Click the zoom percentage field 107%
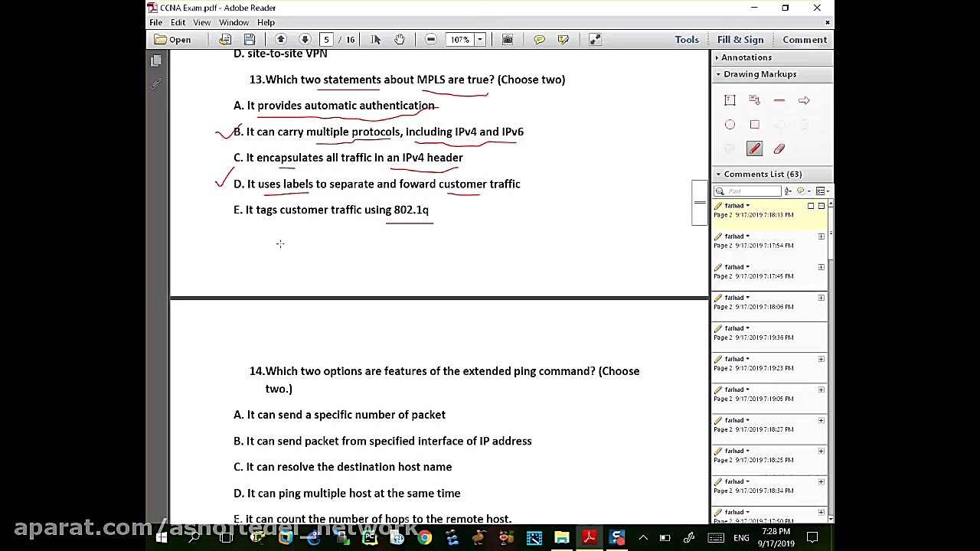This screenshot has width=980, height=551. pyautogui.click(x=459, y=40)
